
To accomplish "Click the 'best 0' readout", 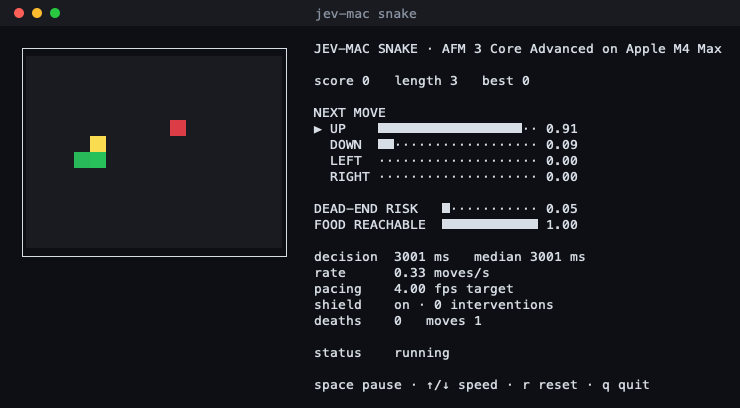I will click(x=505, y=81).
